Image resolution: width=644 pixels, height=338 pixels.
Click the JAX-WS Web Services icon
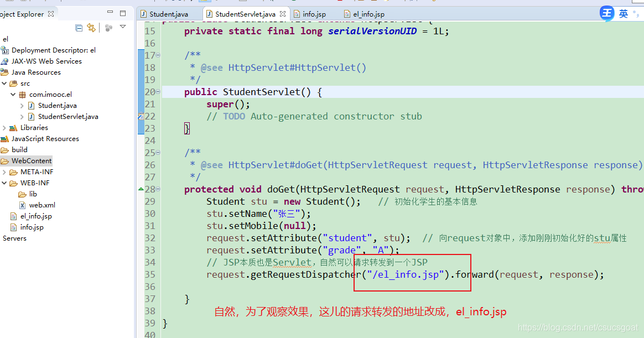[5, 61]
